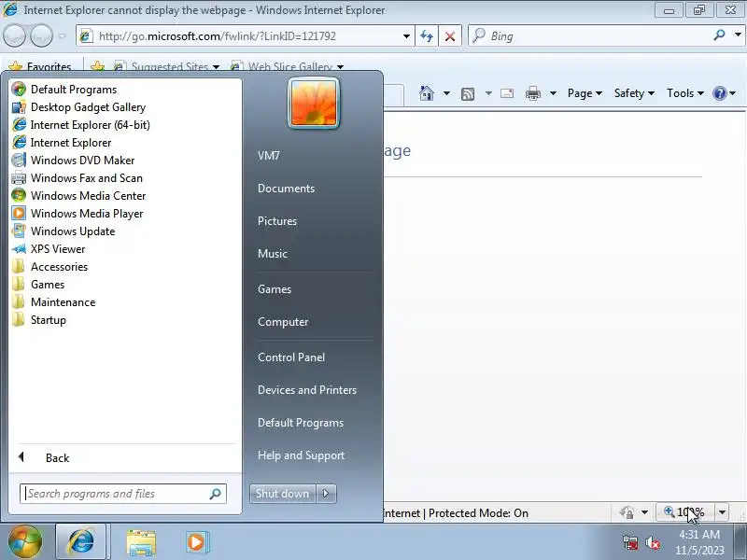
Task: Open the feeds dropdown arrow
Action: 488,93
